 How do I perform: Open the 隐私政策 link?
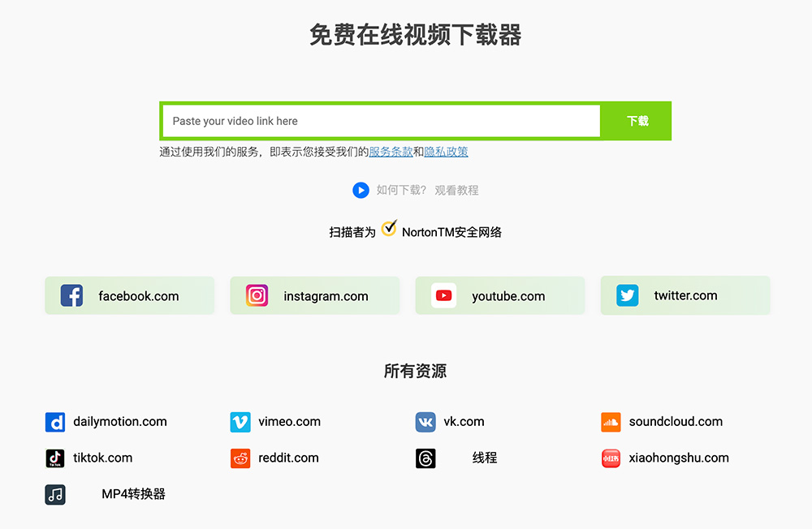pos(446,152)
